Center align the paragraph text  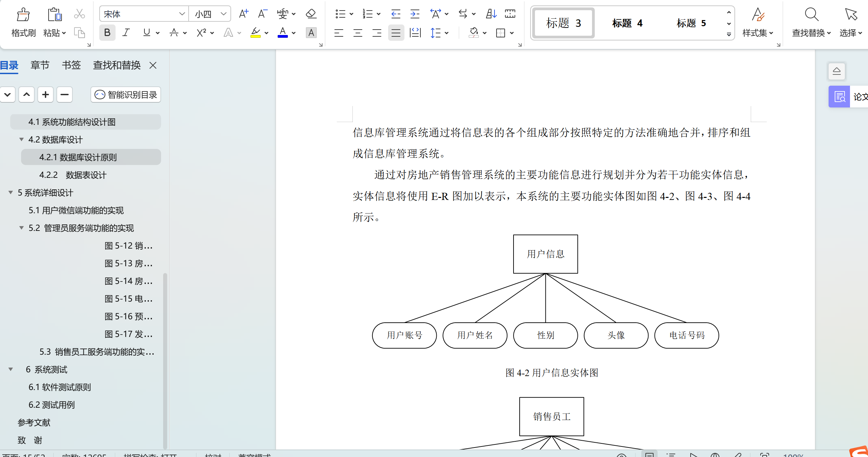click(358, 33)
